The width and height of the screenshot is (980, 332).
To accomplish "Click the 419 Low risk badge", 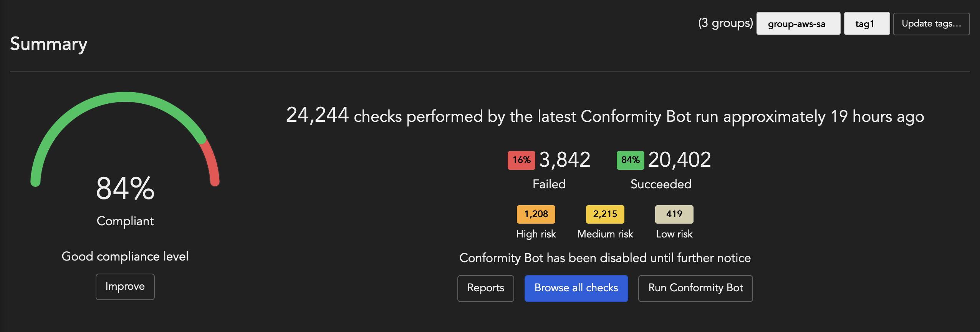I will (x=674, y=214).
